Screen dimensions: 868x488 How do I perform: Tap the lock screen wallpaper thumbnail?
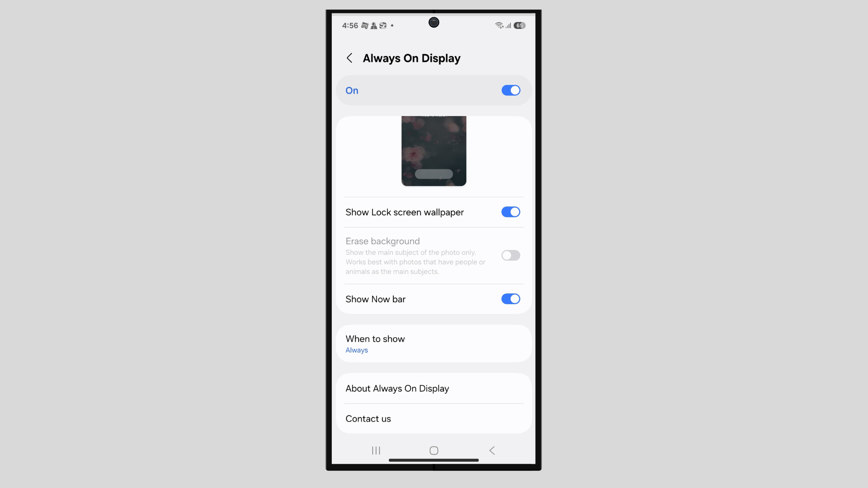pyautogui.click(x=434, y=151)
